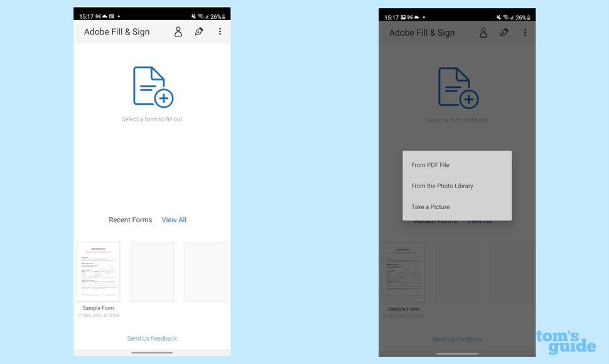View All on the right screenshot
Viewport: 609px width, 364px height.
click(x=478, y=220)
